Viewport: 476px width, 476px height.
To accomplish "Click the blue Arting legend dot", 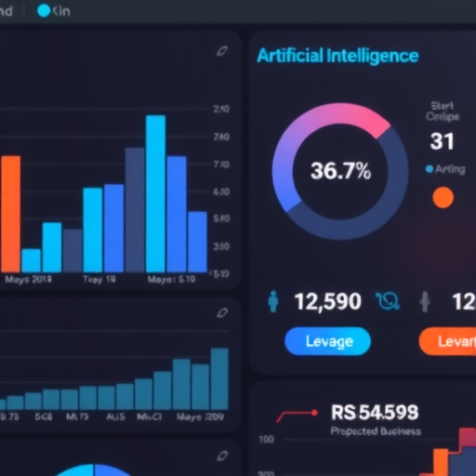I will [x=430, y=169].
